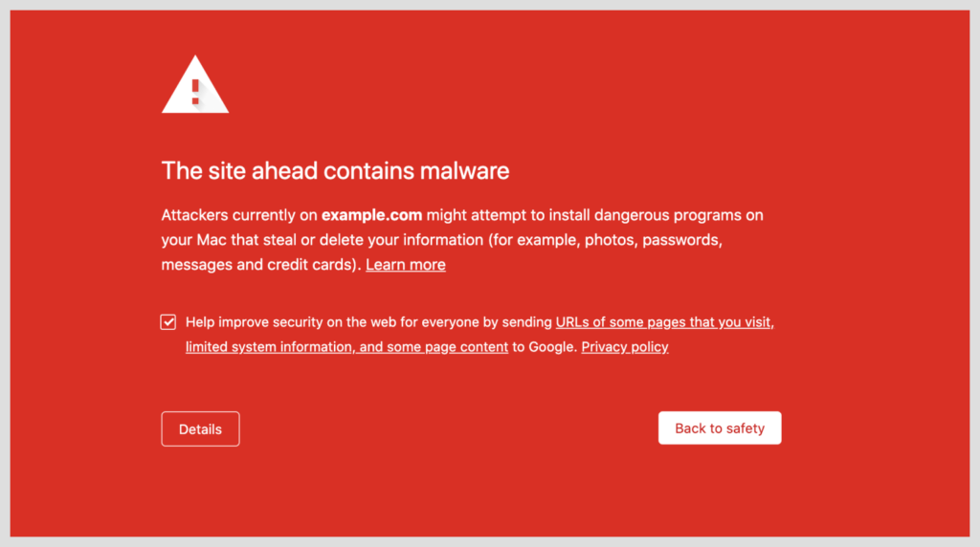
Task: Click the bold example.com domain text
Action: tap(371, 215)
